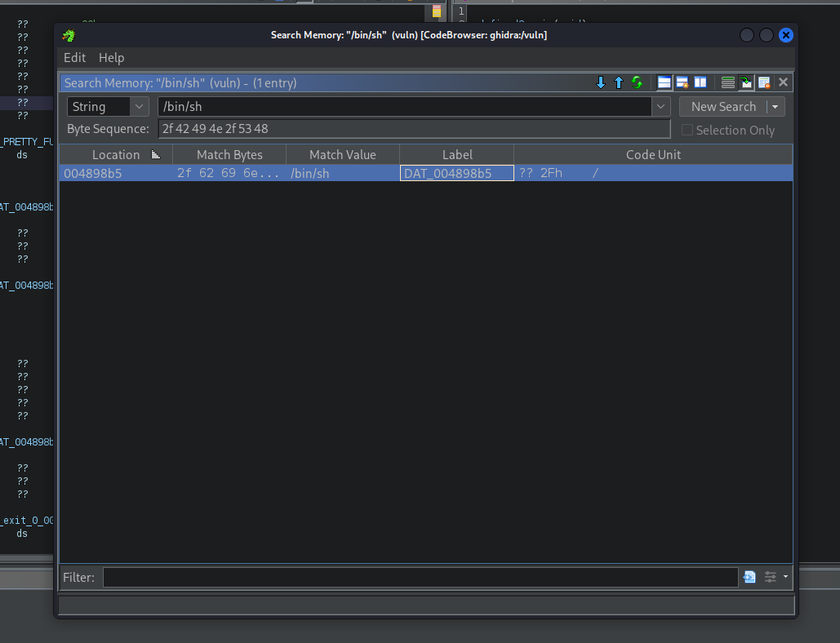
Task: Click the green stacked lines icon
Action: coord(728,82)
